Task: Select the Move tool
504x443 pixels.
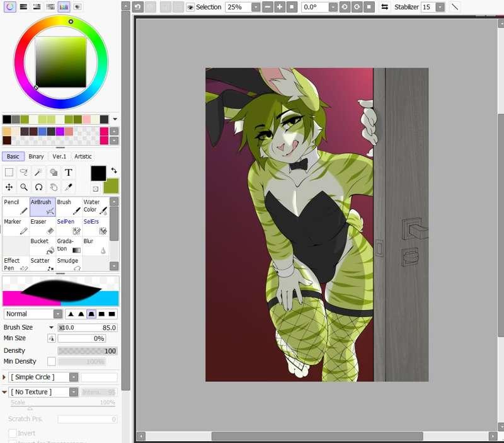Action: pos(9,187)
